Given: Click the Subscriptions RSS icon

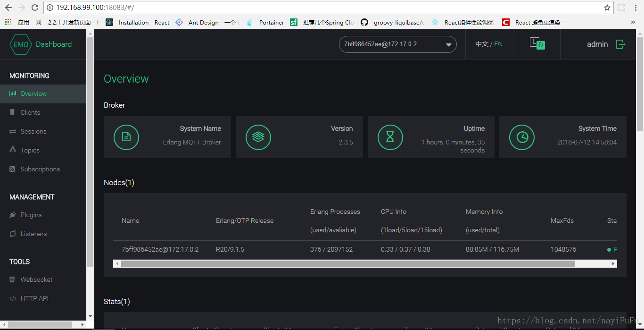Looking at the screenshot, I should tap(12, 169).
